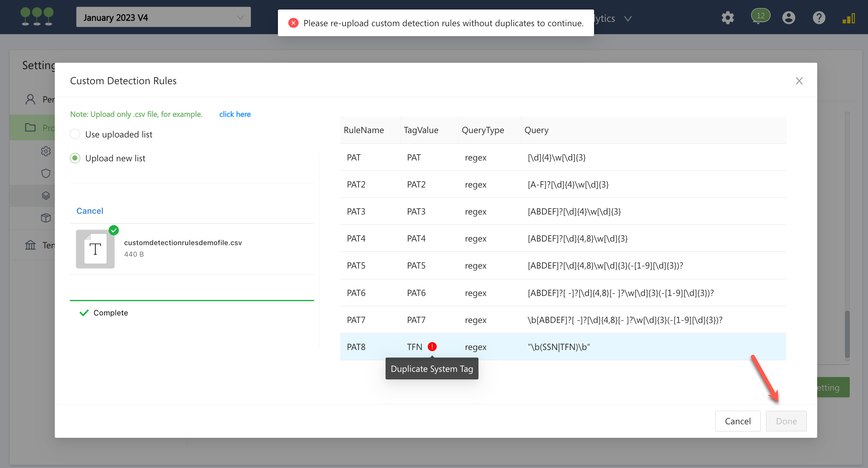Expand the Analytics menu chevron

627,19
